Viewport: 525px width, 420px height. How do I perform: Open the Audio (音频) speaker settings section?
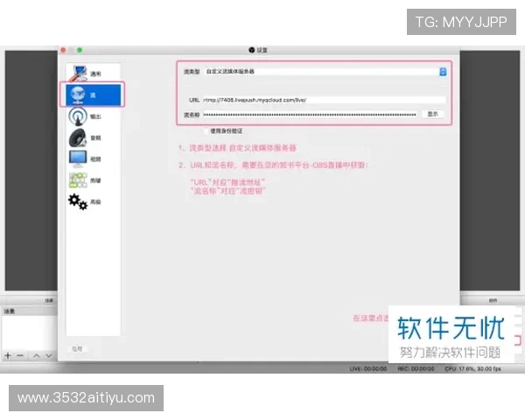click(x=93, y=137)
